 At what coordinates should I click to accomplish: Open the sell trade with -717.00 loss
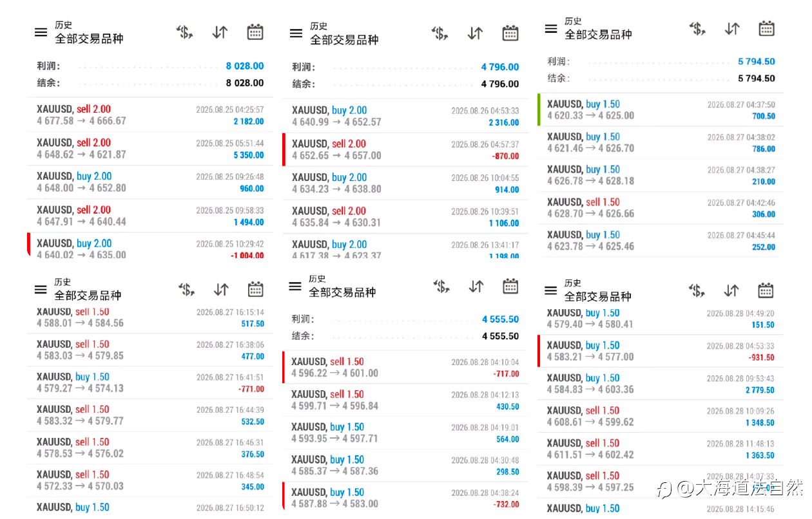(x=405, y=368)
